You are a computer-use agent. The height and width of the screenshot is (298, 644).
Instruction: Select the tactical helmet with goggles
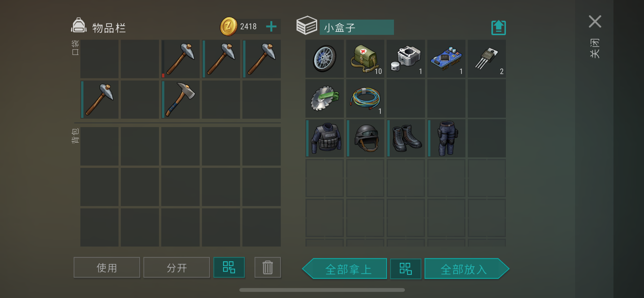point(365,138)
